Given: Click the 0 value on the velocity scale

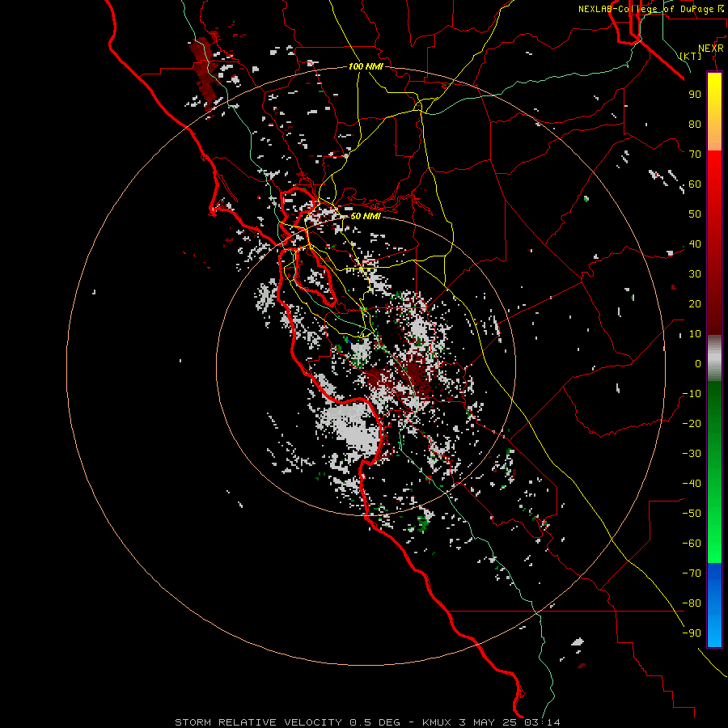Looking at the screenshot, I should (698, 363).
